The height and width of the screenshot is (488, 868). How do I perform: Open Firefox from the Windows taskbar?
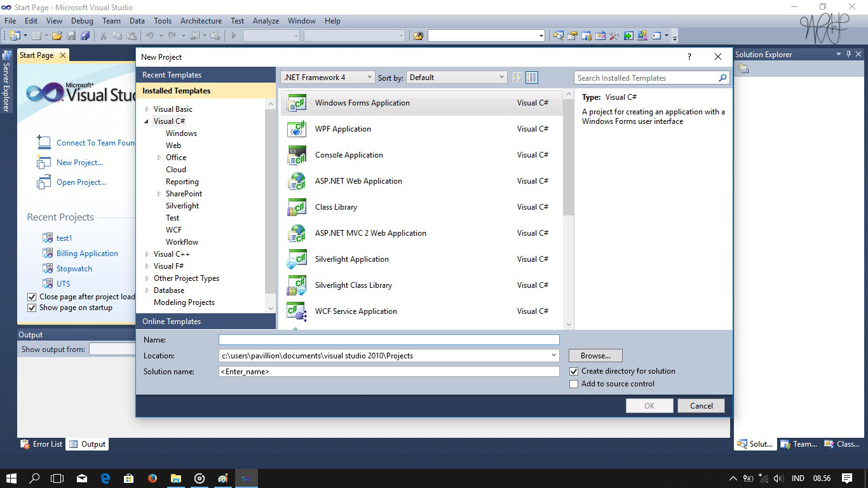[153, 478]
